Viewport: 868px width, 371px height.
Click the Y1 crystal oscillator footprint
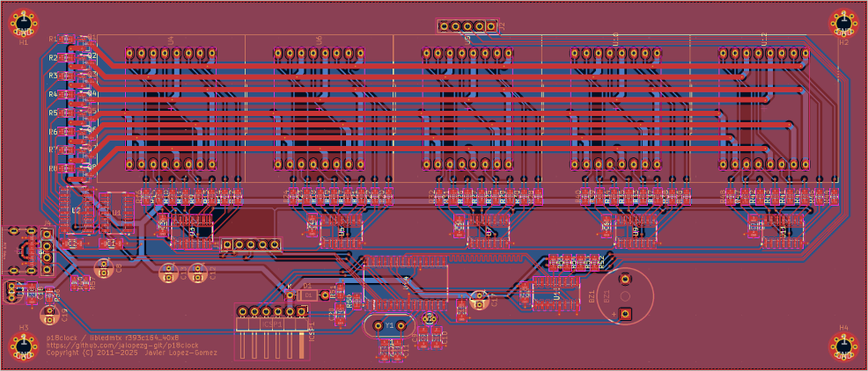pyautogui.click(x=388, y=326)
